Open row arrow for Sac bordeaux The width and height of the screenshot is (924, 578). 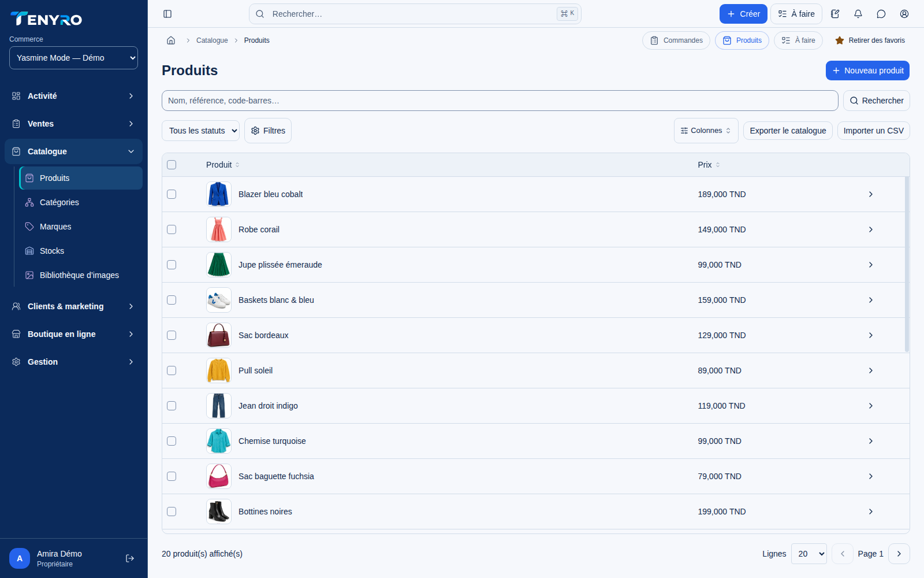tap(871, 335)
